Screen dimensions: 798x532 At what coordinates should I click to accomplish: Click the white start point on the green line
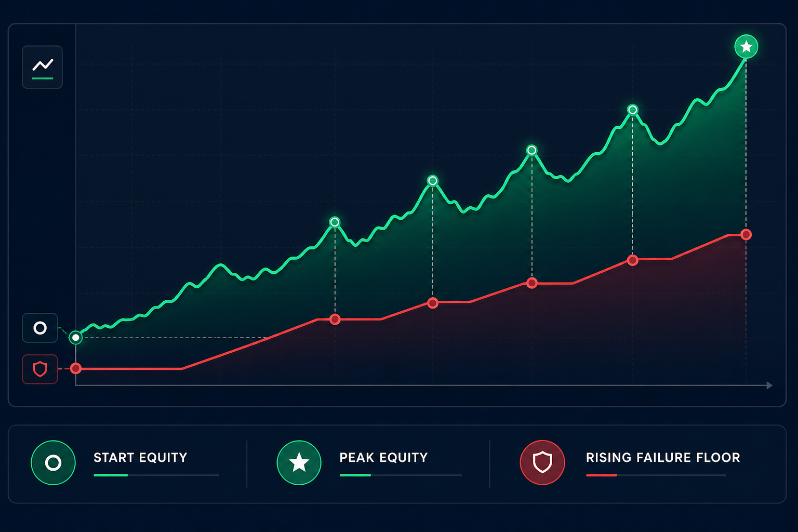pyautogui.click(x=76, y=338)
